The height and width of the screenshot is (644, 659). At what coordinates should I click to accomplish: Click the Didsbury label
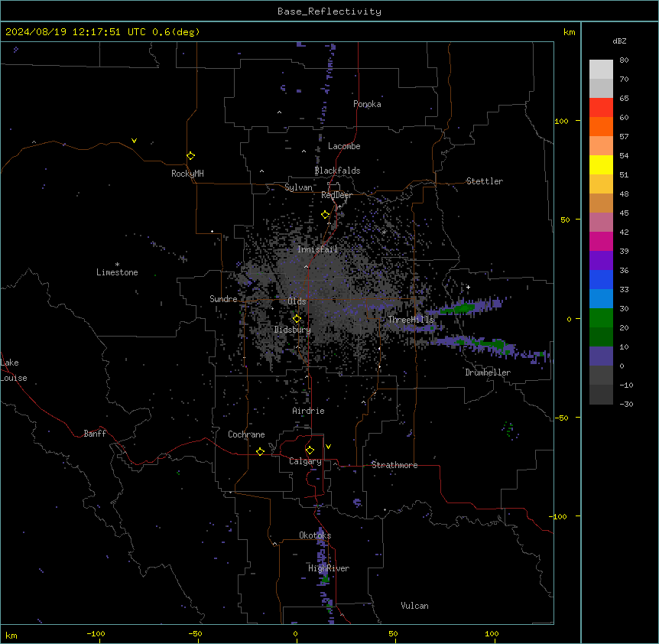click(x=292, y=330)
